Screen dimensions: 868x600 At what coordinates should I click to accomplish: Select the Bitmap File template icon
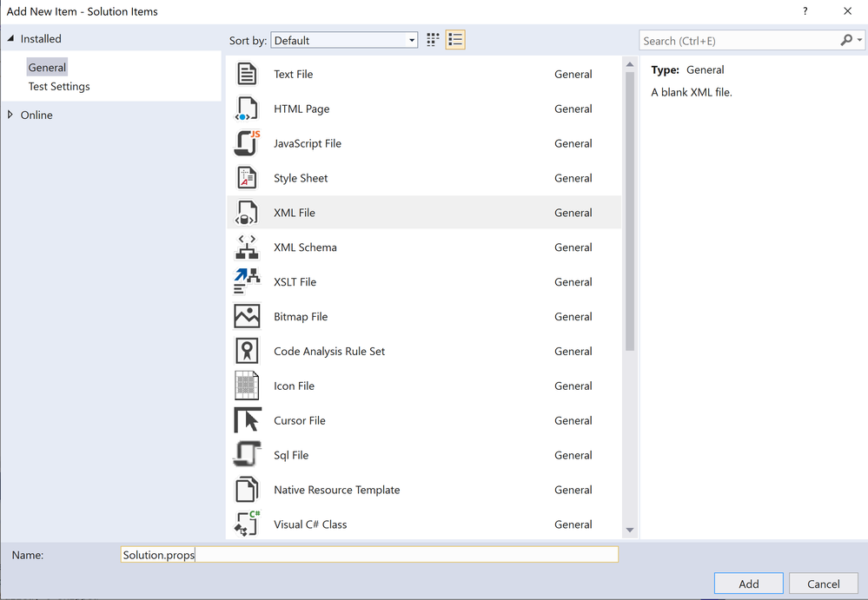247,316
